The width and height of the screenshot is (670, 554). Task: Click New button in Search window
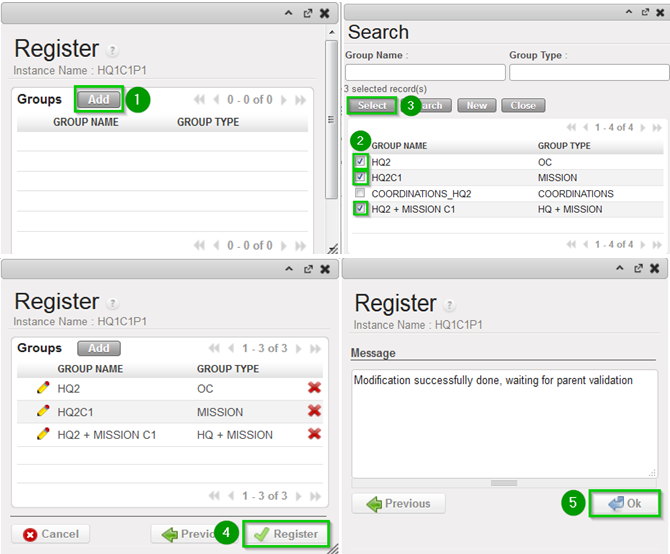pos(476,106)
